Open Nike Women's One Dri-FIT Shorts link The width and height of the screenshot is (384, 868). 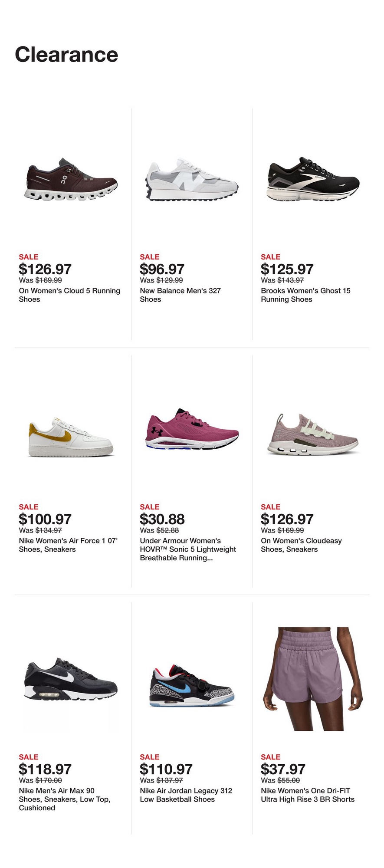click(x=308, y=795)
